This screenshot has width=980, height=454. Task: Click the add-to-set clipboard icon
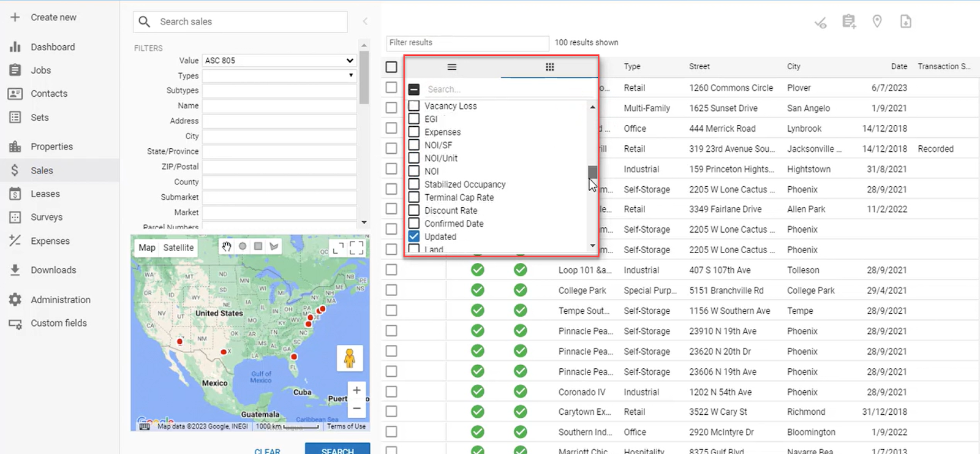(x=848, y=22)
